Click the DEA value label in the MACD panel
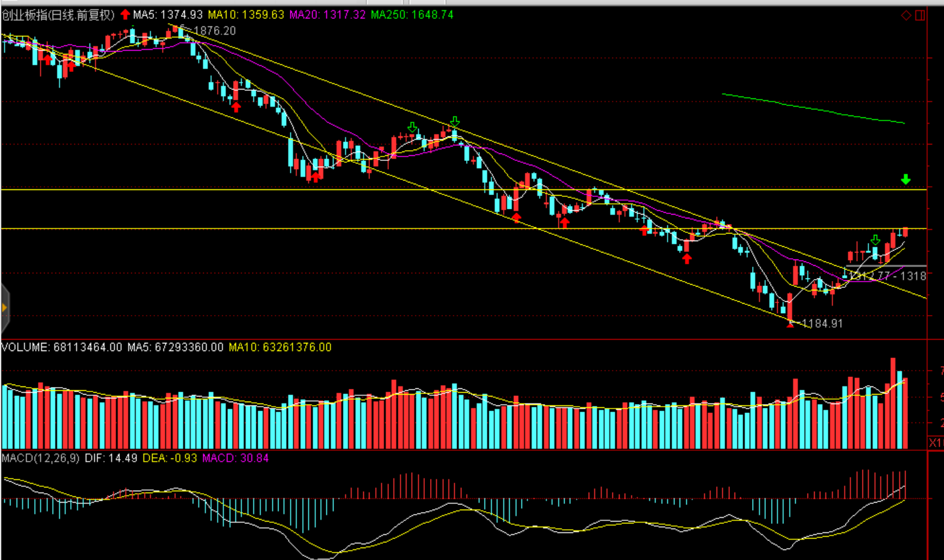 [x=170, y=458]
